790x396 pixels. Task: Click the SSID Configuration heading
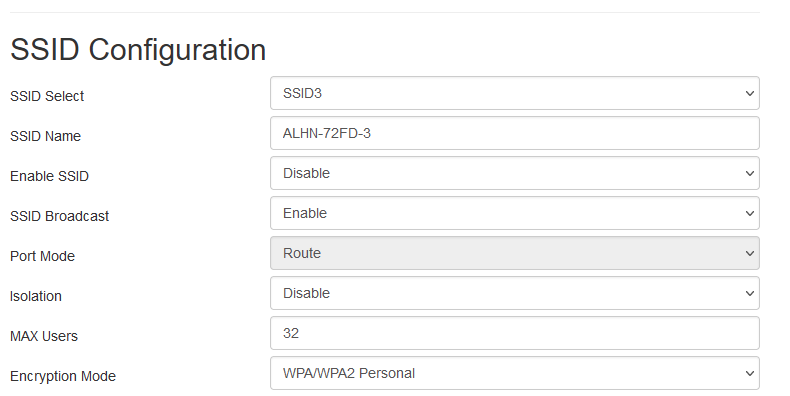138,50
